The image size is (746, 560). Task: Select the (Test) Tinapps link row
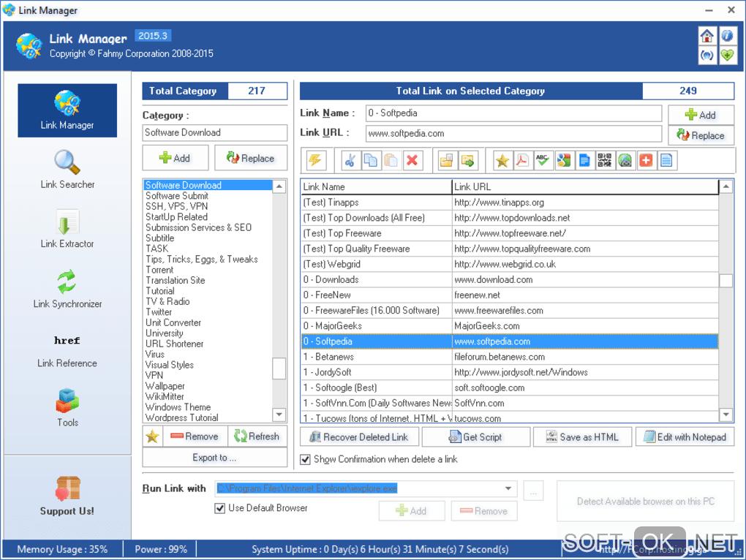pyautogui.click(x=510, y=203)
